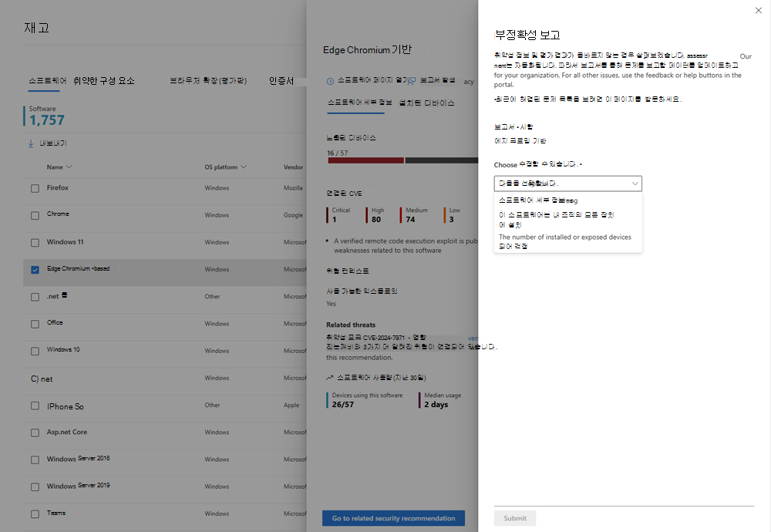Sort by Name column chevron
The width and height of the screenshot is (771, 532).
pyautogui.click(x=69, y=167)
